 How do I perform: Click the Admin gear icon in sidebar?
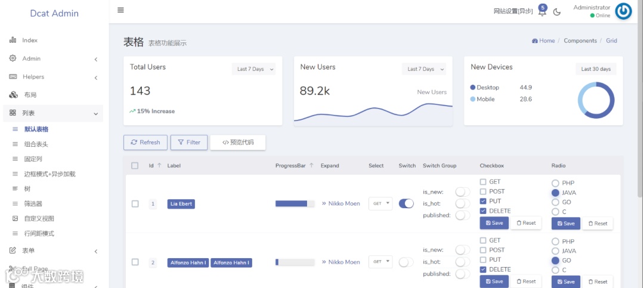click(13, 58)
